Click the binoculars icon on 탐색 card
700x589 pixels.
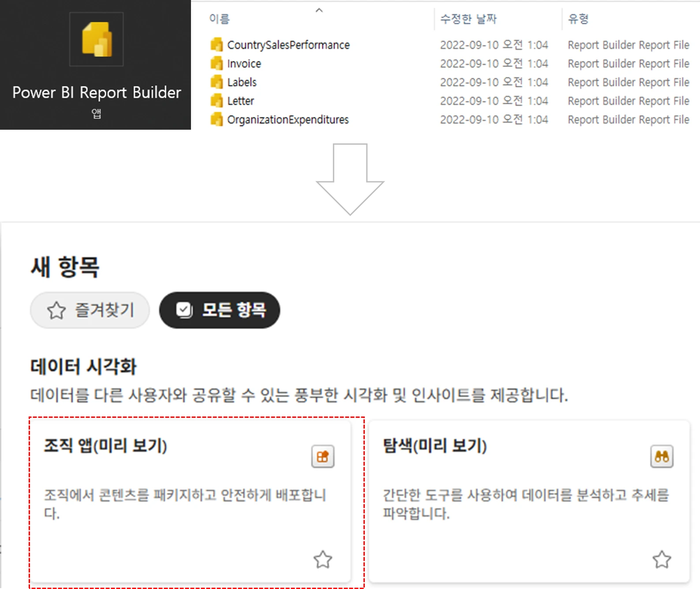click(662, 456)
